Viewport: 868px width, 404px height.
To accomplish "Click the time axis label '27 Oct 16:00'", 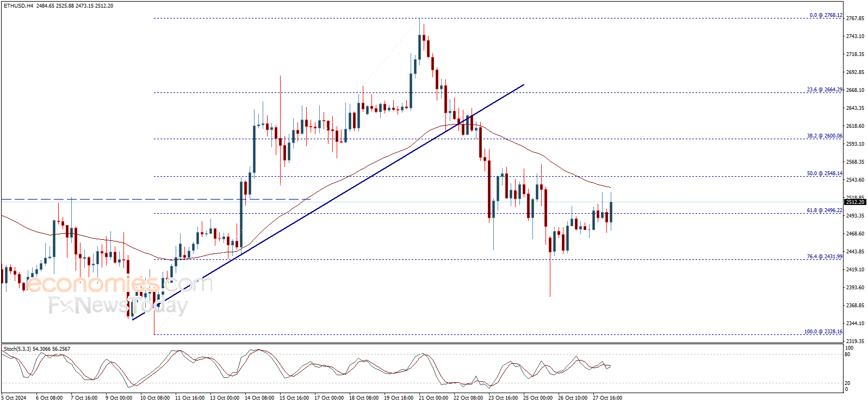I will [607, 398].
